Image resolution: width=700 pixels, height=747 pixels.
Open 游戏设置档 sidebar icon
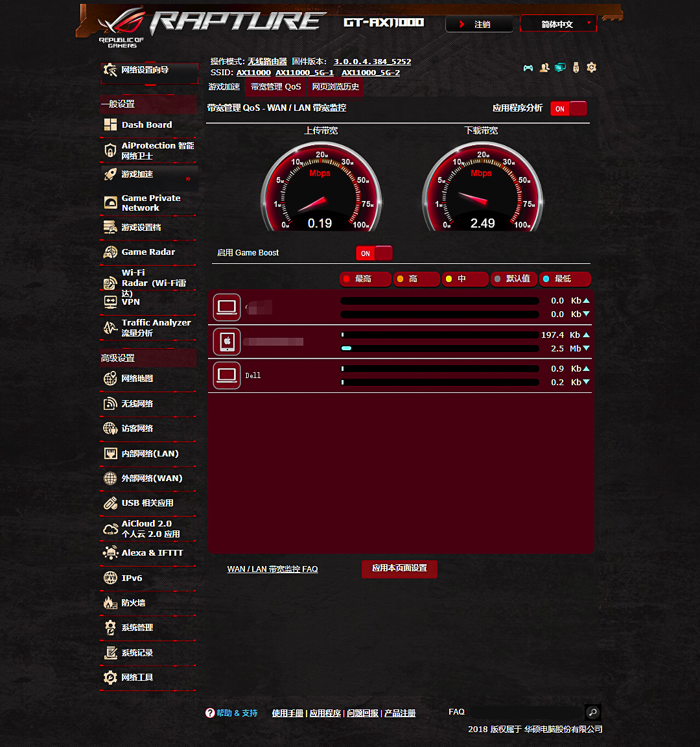pos(110,227)
